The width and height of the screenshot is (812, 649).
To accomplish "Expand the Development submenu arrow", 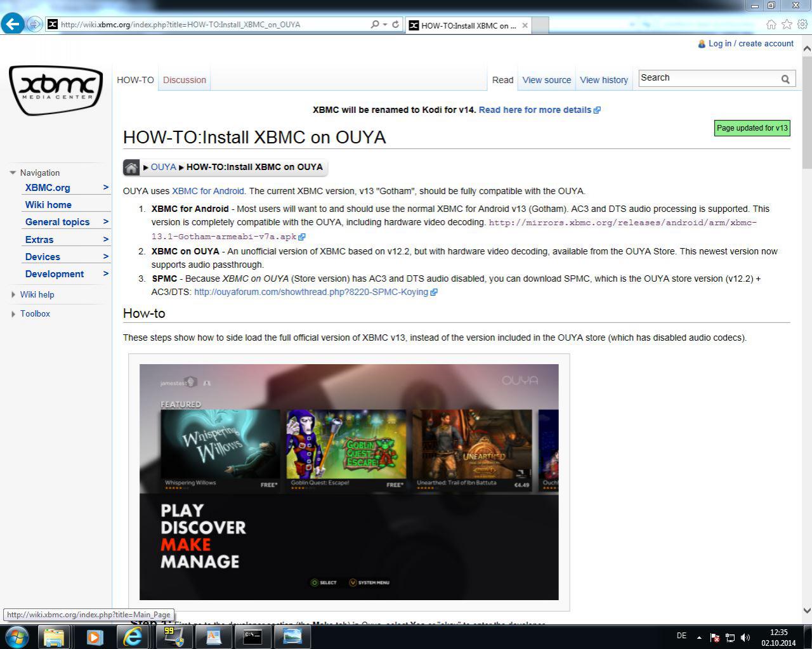I will [x=106, y=273].
